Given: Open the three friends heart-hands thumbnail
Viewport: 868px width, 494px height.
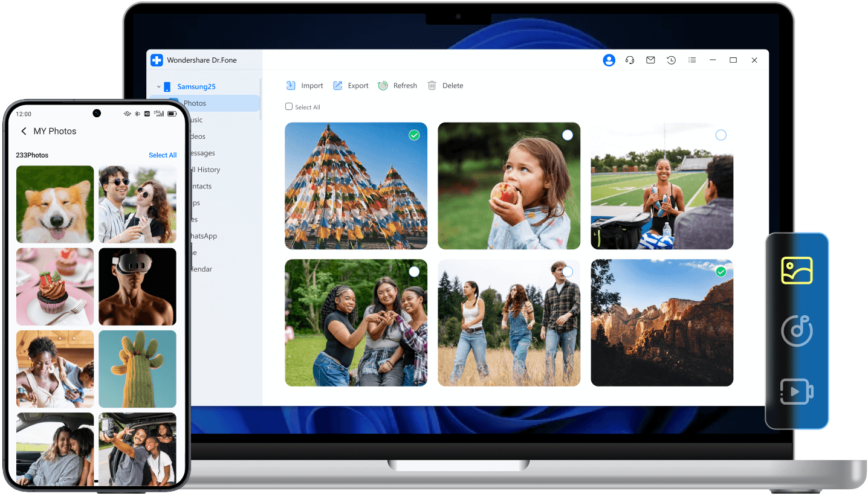Looking at the screenshot, I should click(356, 323).
